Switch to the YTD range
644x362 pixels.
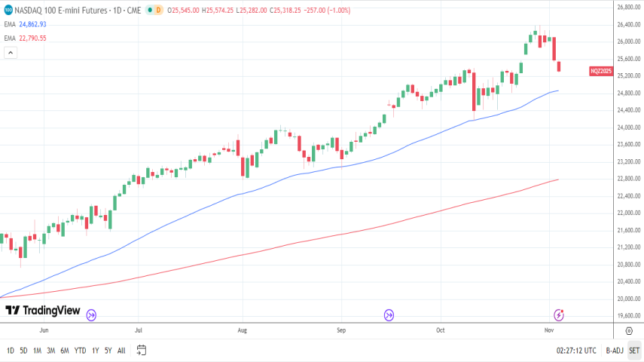(80, 351)
